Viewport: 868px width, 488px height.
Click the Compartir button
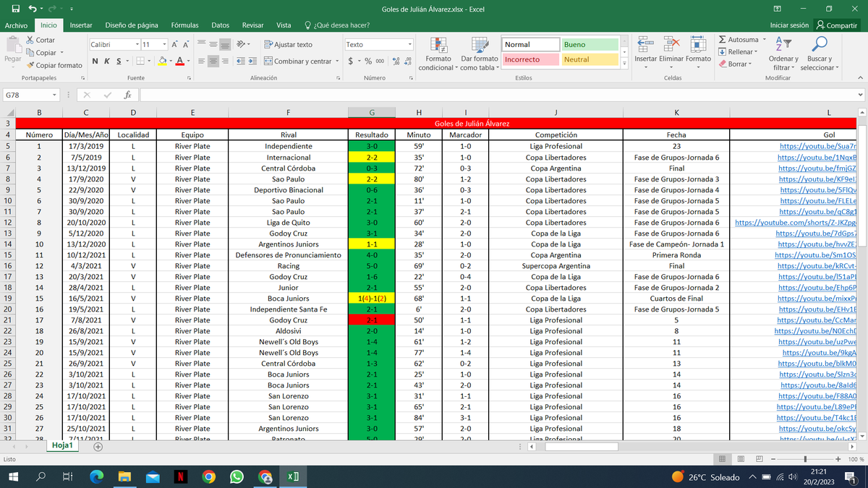[x=836, y=25]
